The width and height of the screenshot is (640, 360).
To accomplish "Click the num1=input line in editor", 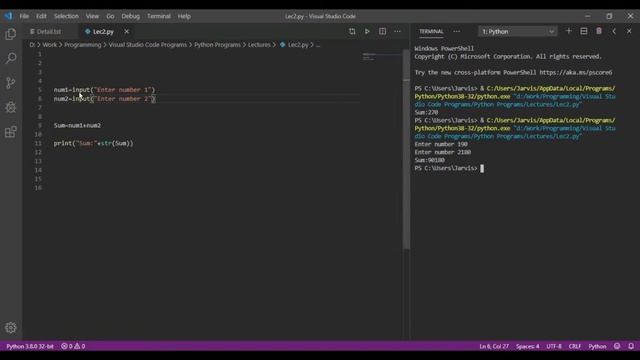I will (104, 90).
